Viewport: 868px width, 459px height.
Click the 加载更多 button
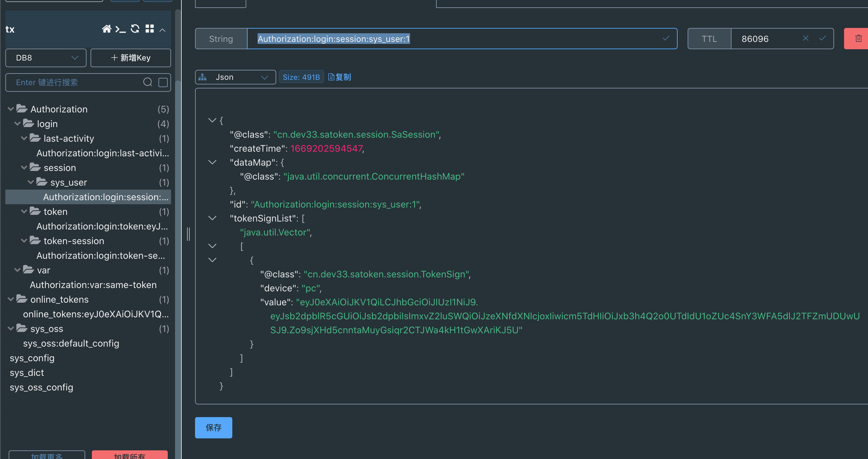(47, 455)
